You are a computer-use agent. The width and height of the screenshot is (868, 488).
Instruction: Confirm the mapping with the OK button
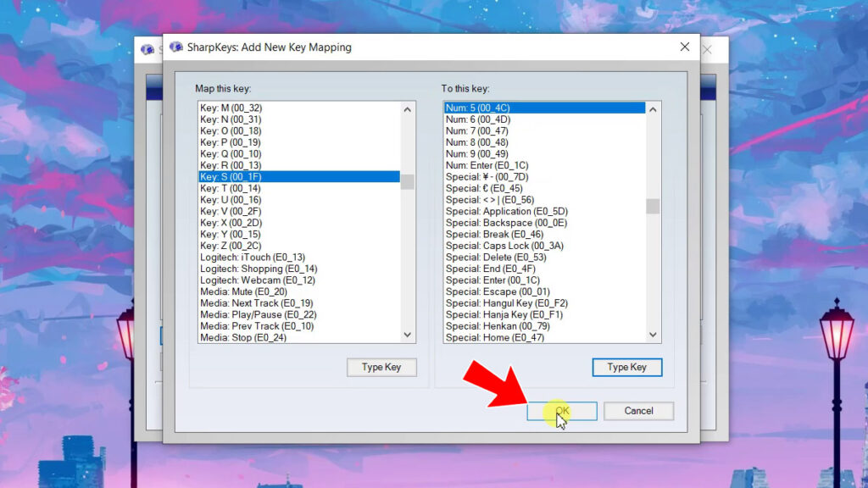pyautogui.click(x=562, y=411)
